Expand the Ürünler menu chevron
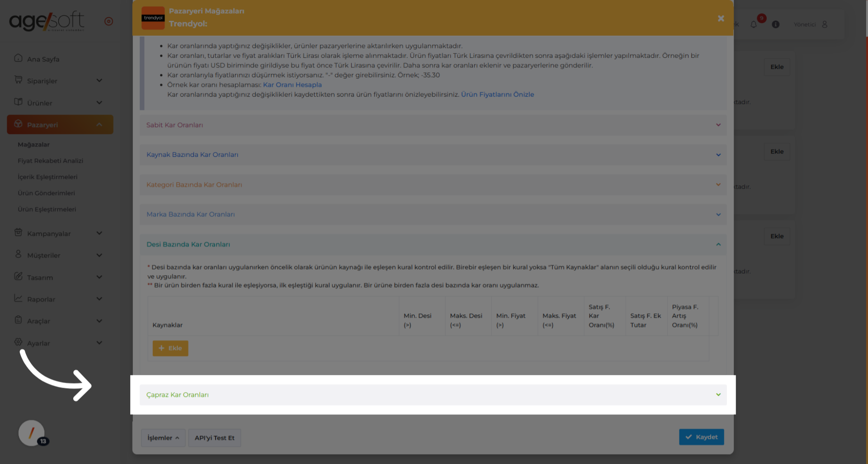This screenshot has width=868, height=464. 99,103
